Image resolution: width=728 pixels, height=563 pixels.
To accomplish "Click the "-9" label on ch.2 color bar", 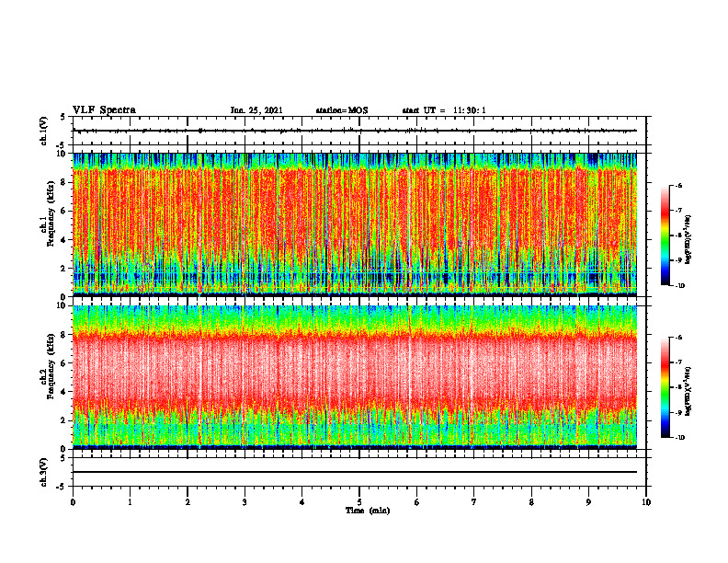I will click(x=678, y=412).
